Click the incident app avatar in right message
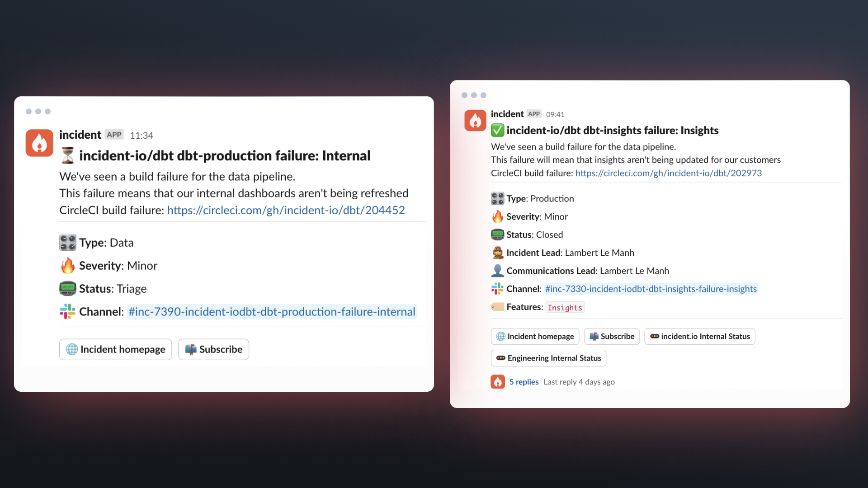The image size is (868, 488). click(475, 121)
